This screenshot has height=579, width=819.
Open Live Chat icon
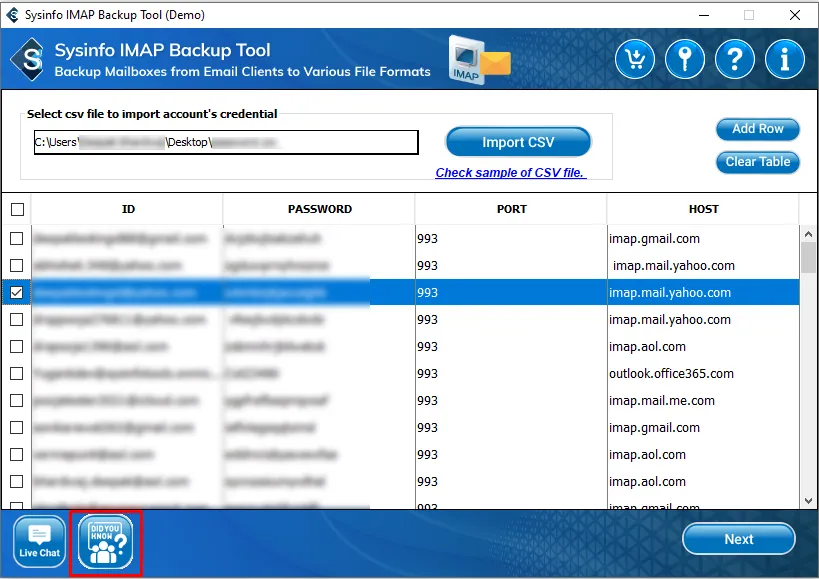40,541
